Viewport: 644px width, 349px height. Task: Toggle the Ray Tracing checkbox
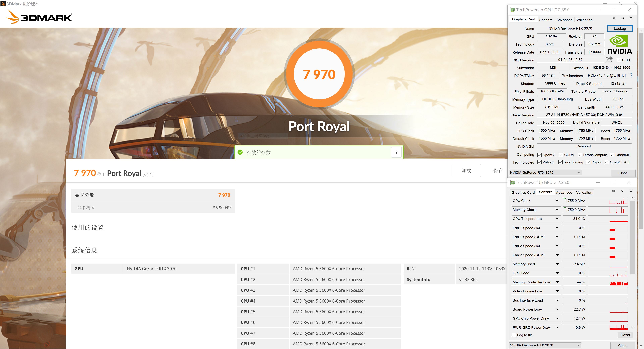coord(560,162)
